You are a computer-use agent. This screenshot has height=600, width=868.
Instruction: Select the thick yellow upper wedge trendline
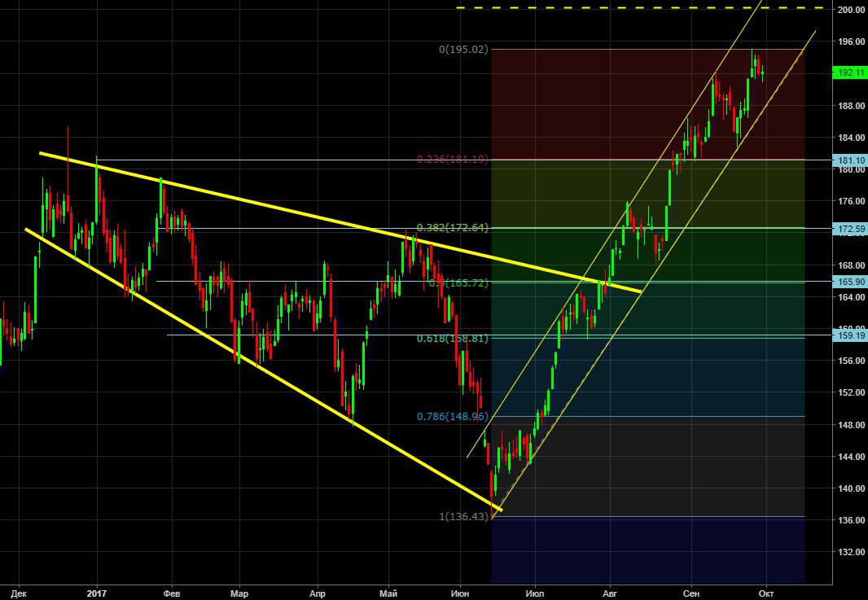340,222
